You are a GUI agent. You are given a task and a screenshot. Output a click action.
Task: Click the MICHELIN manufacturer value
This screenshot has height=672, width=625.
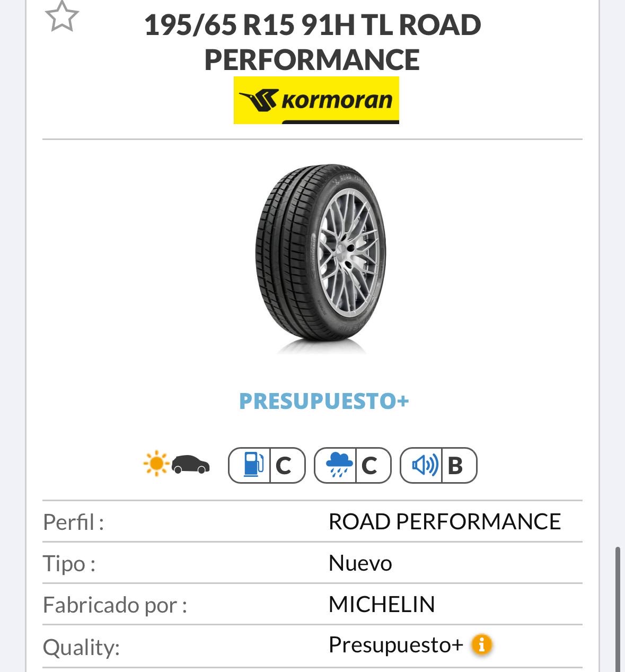tap(382, 605)
